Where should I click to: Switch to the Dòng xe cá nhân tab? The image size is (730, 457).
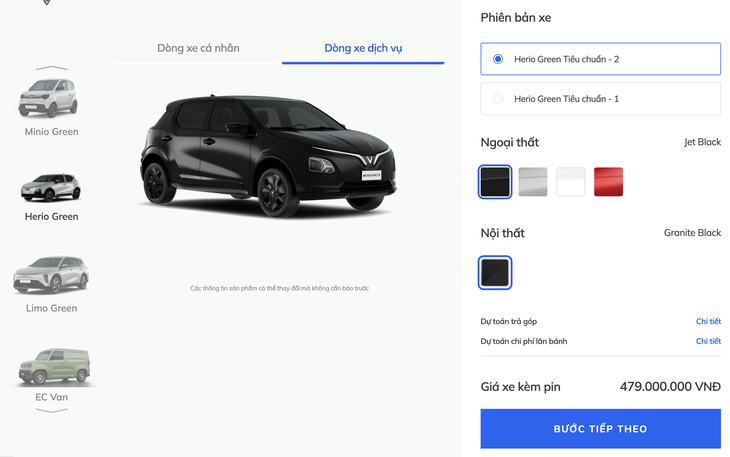pos(198,48)
